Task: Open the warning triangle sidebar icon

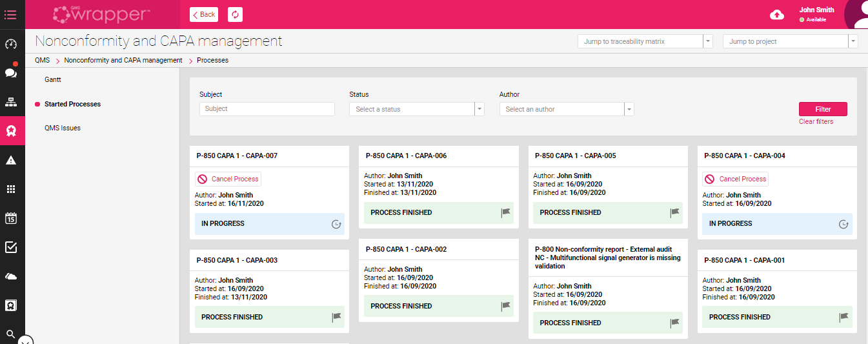Action: coord(11,160)
